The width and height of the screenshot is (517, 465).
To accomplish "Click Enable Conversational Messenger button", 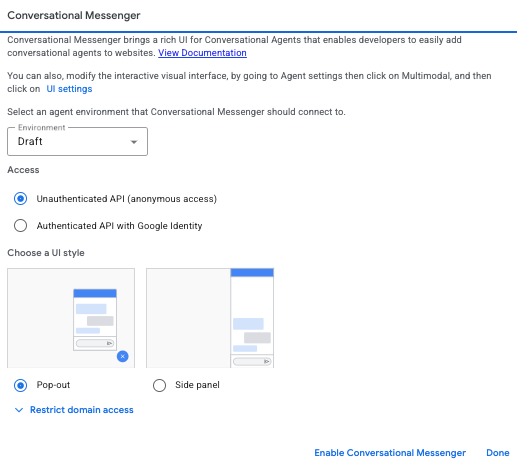I will pyautogui.click(x=390, y=453).
